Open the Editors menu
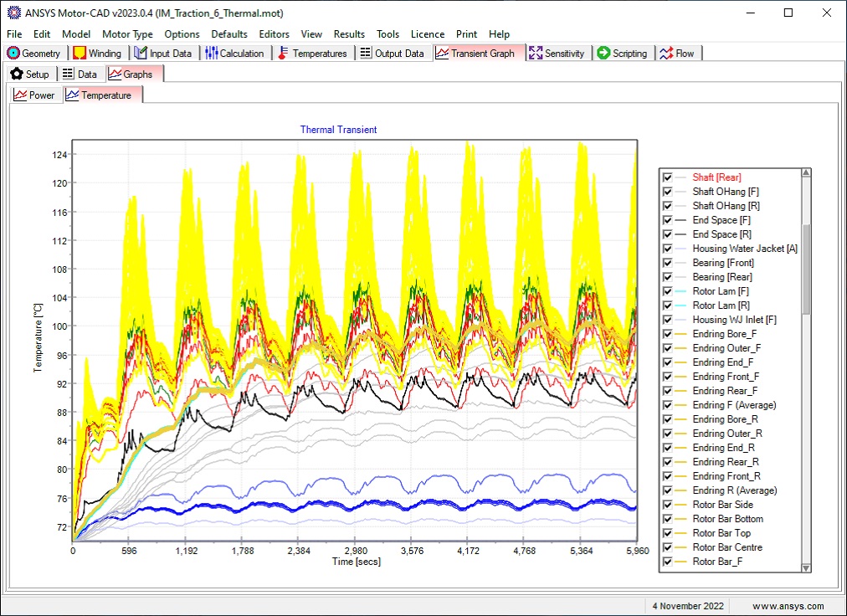 274,34
